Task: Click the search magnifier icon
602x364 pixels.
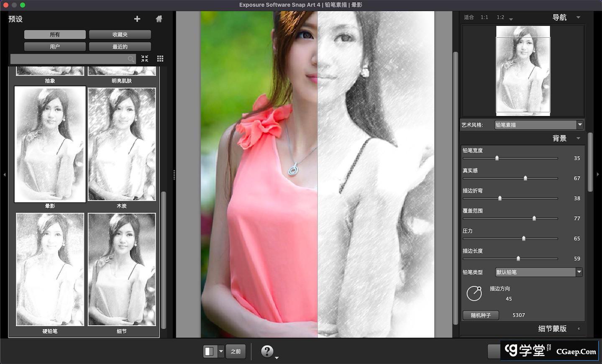Action: [131, 59]
